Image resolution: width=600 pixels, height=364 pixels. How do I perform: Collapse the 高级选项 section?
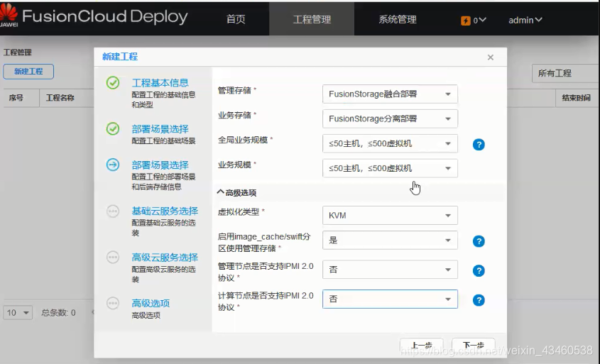click(237, 192)
